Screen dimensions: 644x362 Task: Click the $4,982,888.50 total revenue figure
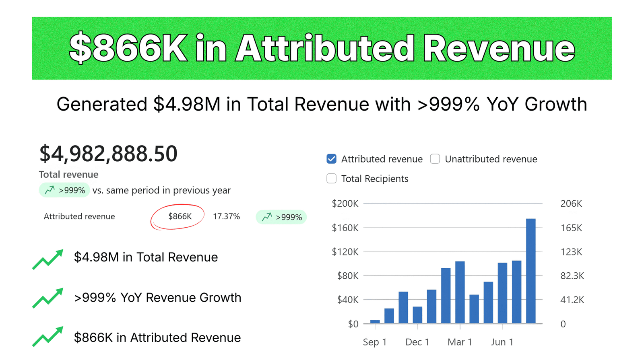108,154
